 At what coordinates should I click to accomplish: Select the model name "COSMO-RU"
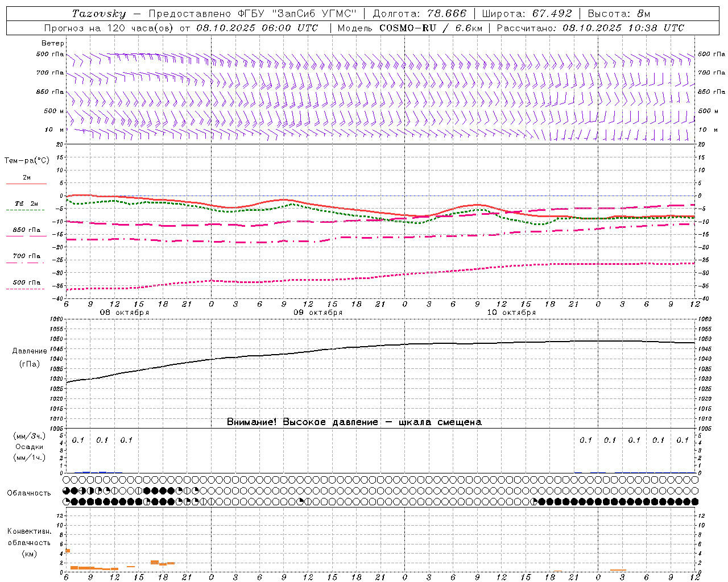[408, 28]
